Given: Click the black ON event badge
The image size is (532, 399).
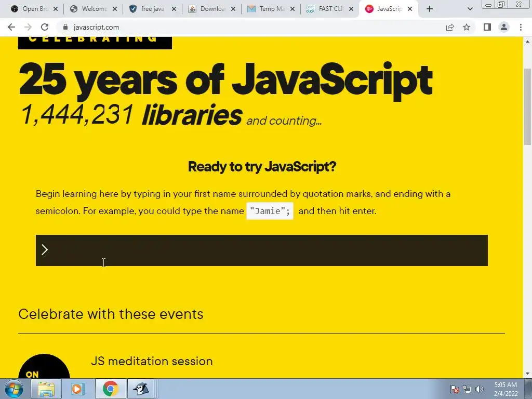Looking at the screenshot, I should click(x=44, y=367).
